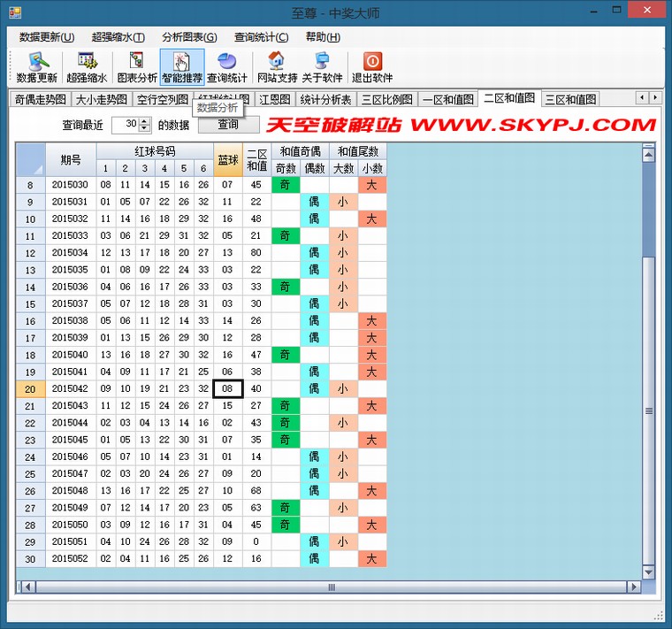
Task: Increase the query count spinner value
Action: coord(145,121)
